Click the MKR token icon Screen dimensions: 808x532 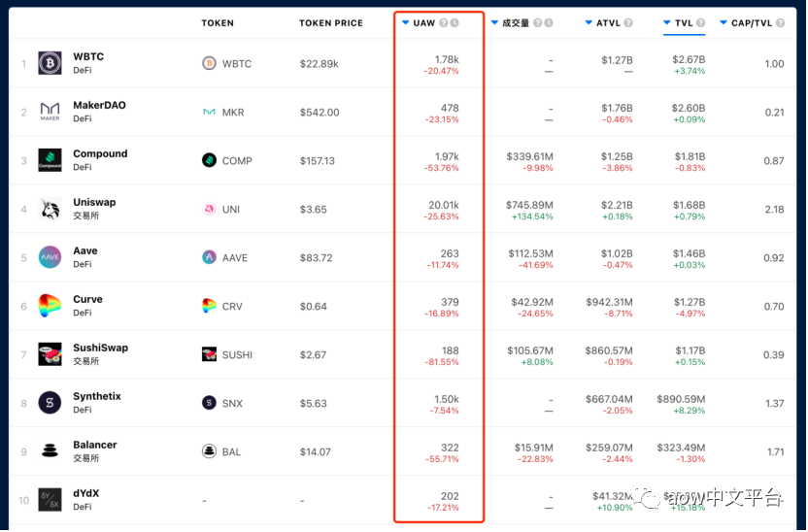click(x=209, y=112)
